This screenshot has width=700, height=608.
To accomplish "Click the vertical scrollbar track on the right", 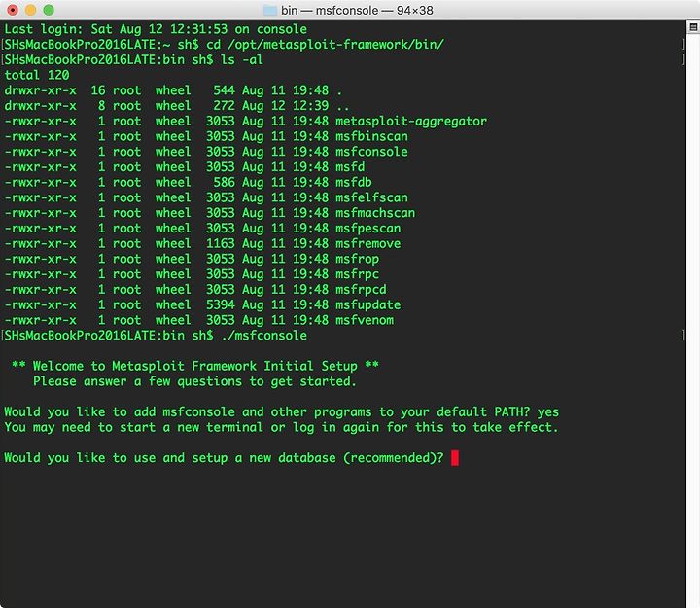I will [693, 320].
